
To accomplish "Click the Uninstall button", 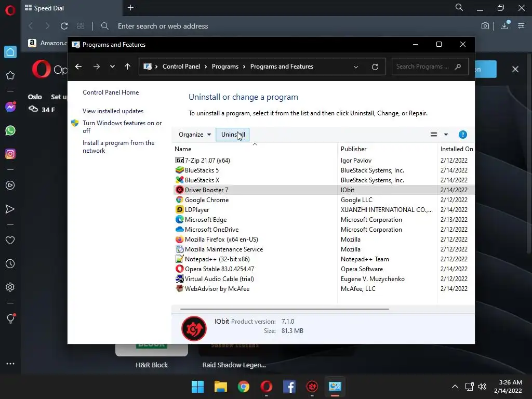I will pyautogui.click(x=233, y=135).
